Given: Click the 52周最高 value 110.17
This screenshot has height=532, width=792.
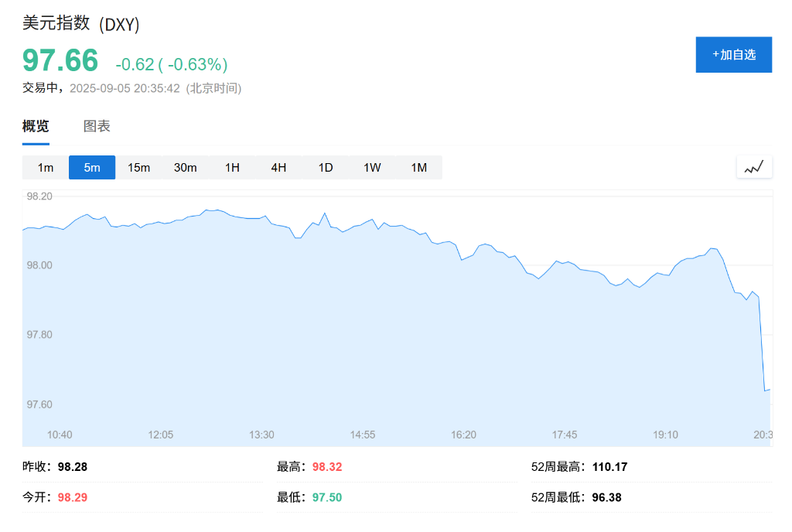Looking at the screenshot, I should point(609,467).
